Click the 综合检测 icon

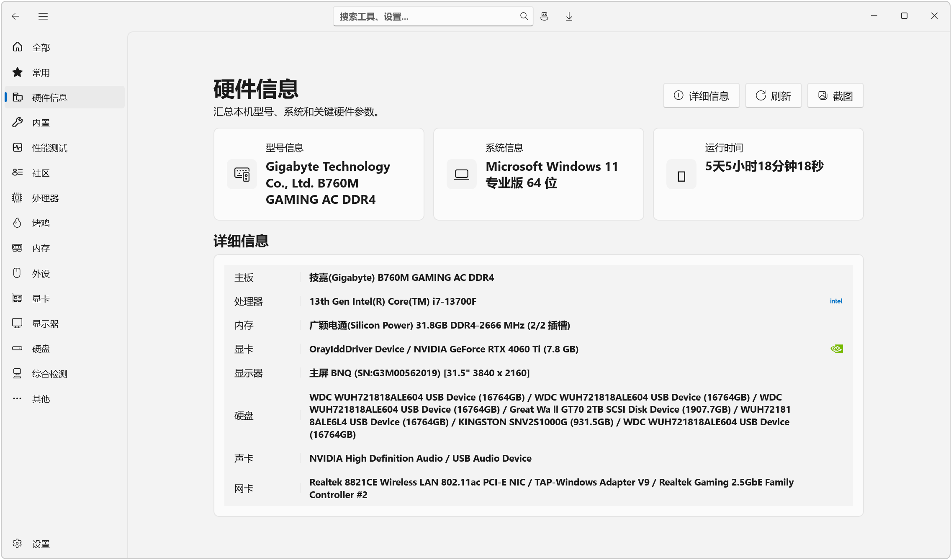tap(17, 373)
